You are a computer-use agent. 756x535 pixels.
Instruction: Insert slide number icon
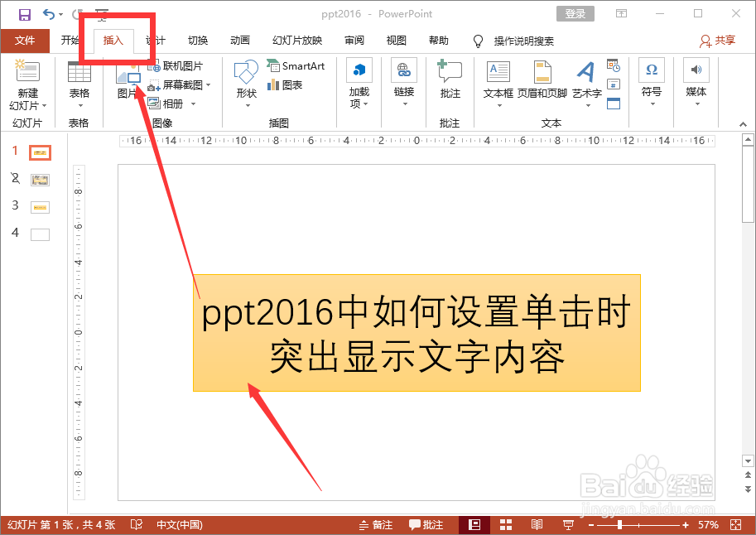click(614, 84)
